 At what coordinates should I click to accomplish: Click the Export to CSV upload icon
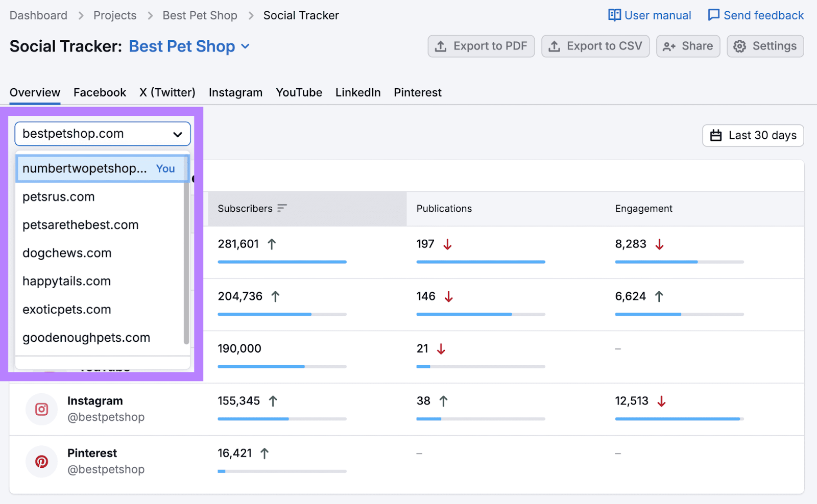[x=555, y=46]
